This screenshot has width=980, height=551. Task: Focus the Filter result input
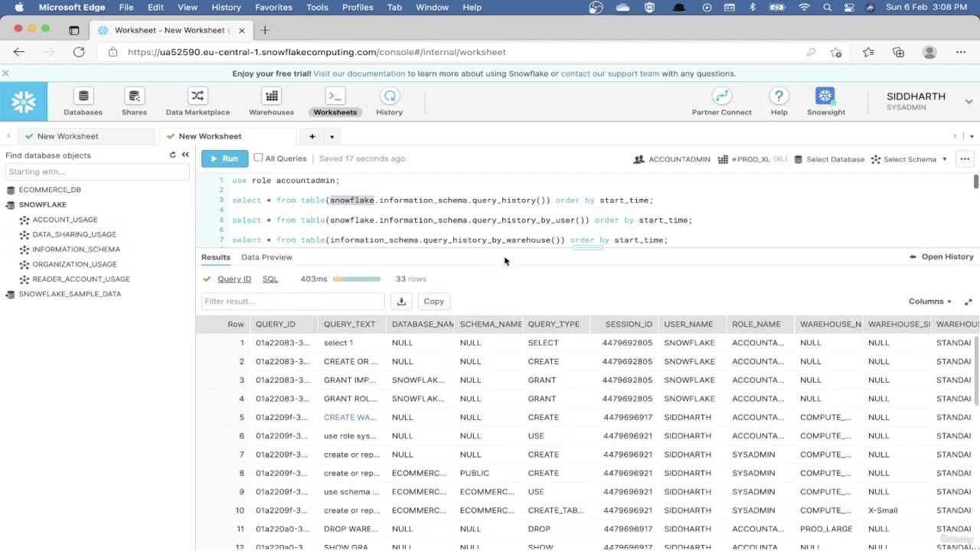click(x=293, y=302)
